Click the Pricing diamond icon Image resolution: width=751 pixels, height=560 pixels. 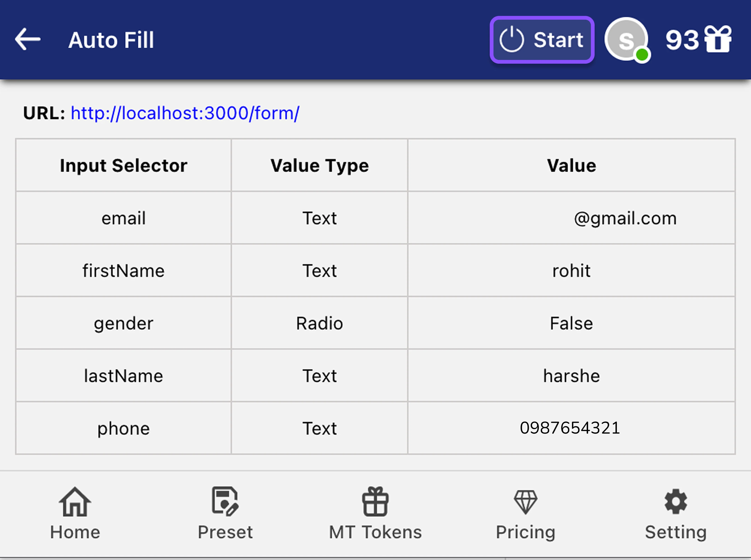point(525,502)
